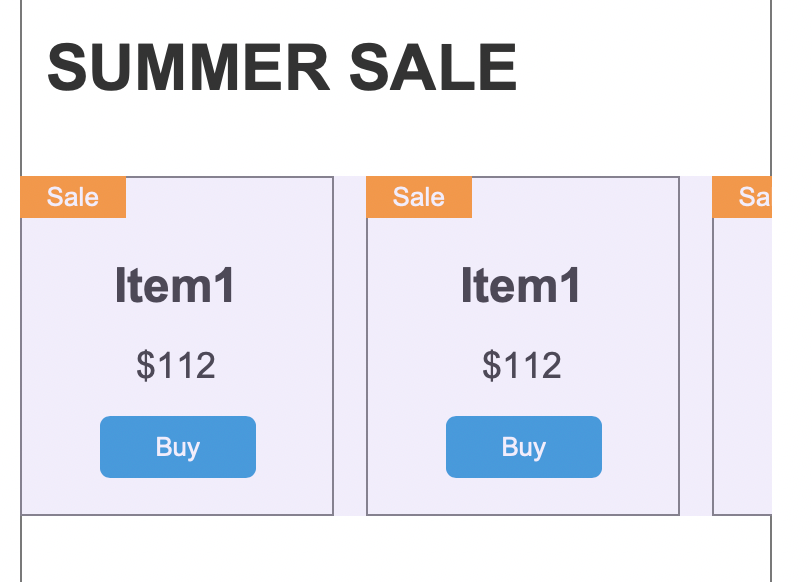
Task: Click the word SALE in the page heading
Action: pos(433,68)
